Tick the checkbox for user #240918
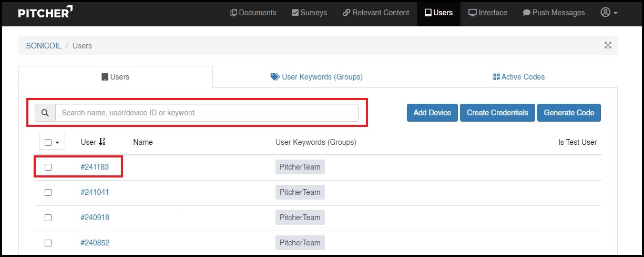 (48, 218)
